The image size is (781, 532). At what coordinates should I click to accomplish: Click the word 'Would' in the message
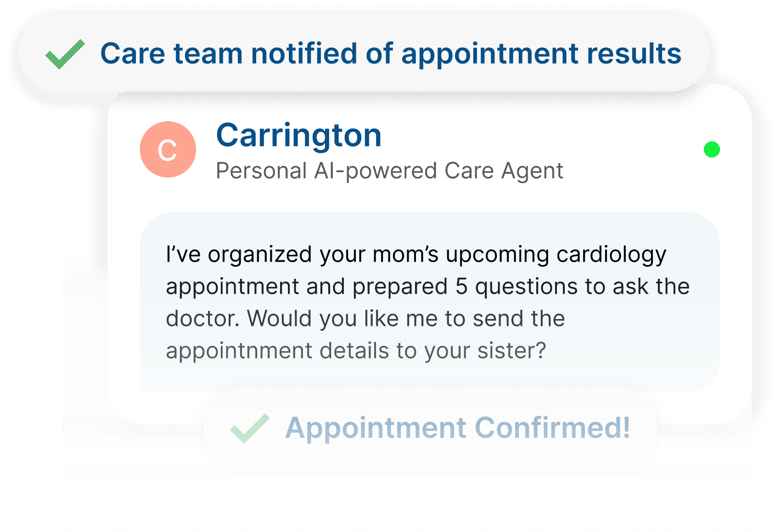(x=279, y=319)
